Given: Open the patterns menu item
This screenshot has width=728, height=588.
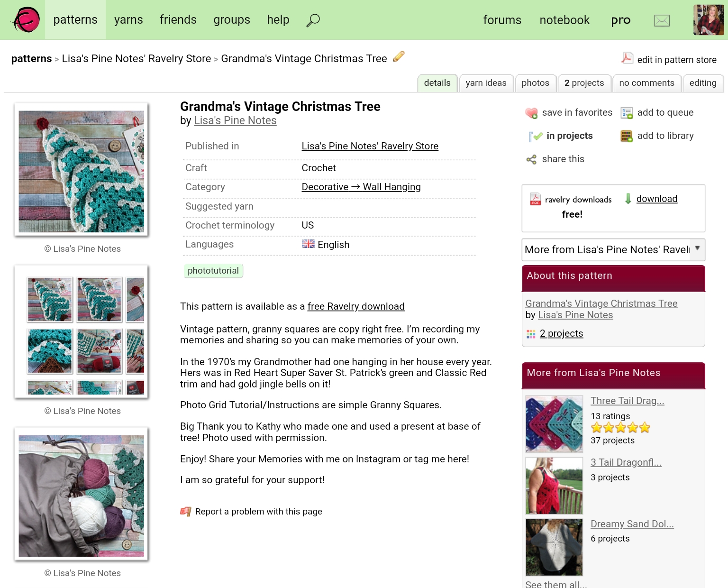Looking at the screenshot, I should tap(75, 20).
